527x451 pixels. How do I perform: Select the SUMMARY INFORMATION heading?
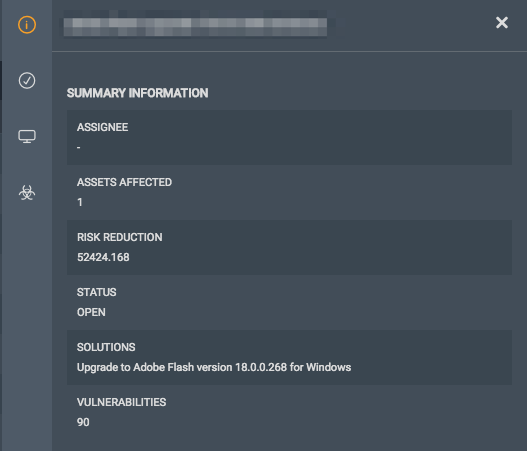point(137,93)
